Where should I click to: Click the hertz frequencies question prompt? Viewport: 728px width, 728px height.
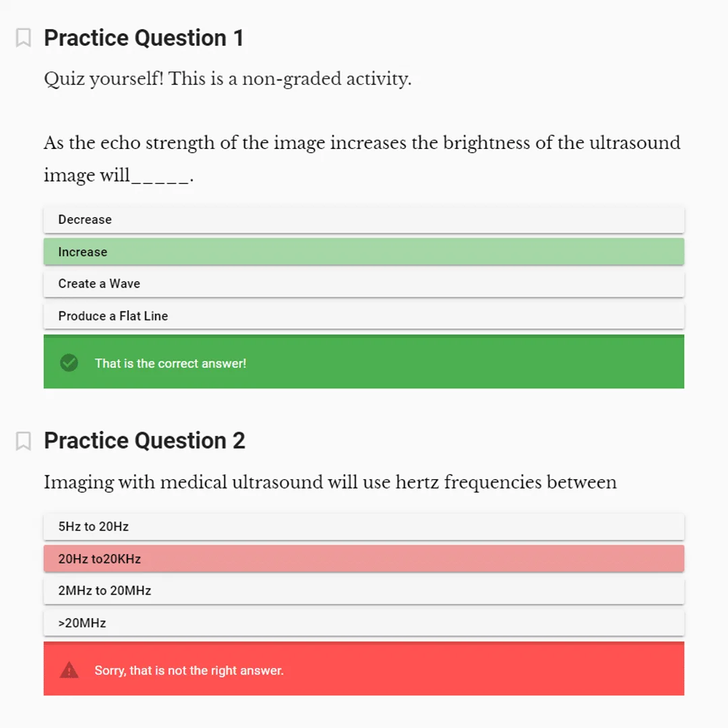tap(330, 483)
